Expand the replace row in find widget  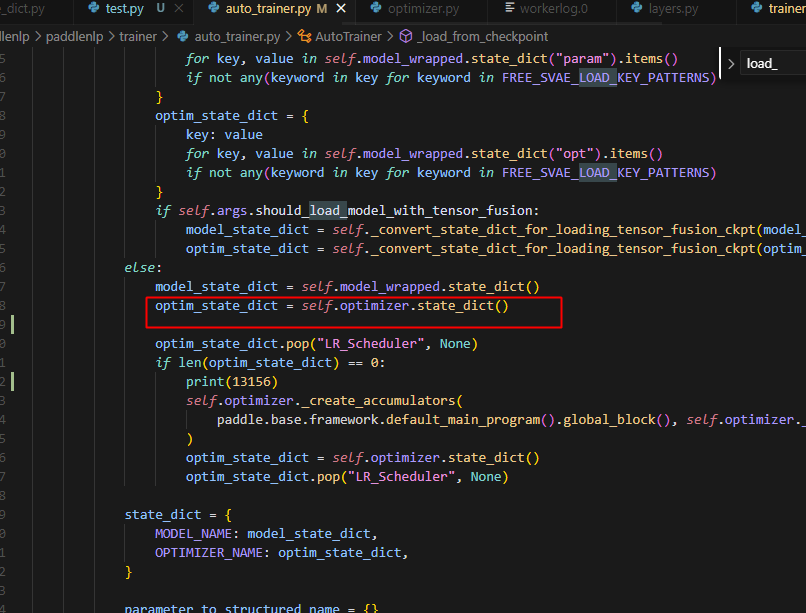point(731,63)
